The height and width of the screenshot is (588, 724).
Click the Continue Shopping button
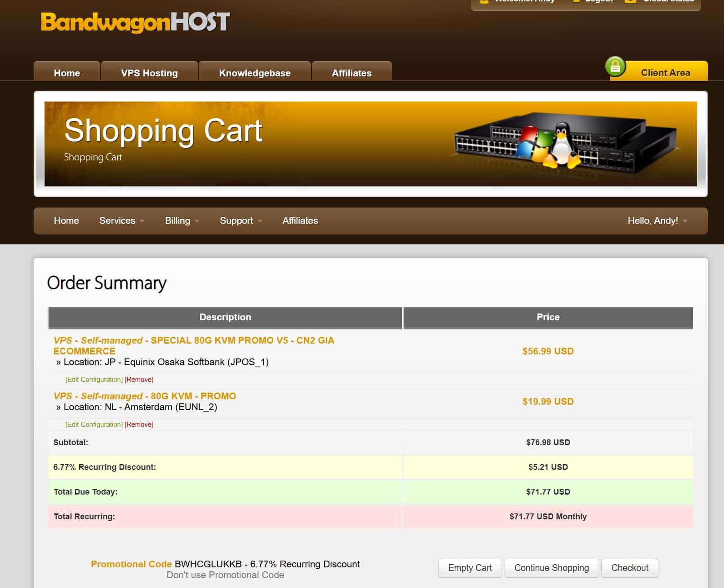[x=551, y=568]
